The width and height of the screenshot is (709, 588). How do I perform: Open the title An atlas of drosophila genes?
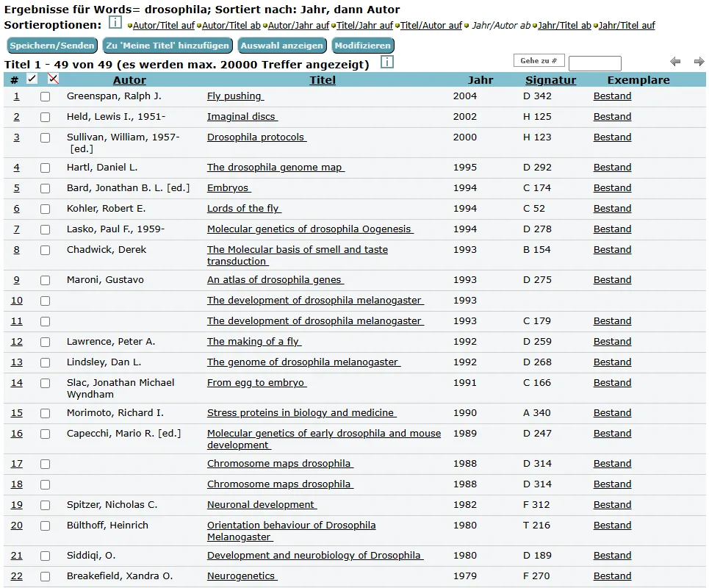coord(276,280)
